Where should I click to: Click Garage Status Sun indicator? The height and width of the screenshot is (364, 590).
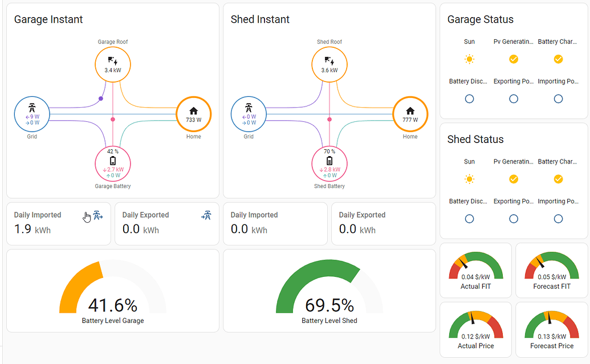click(x=469, y=59)
